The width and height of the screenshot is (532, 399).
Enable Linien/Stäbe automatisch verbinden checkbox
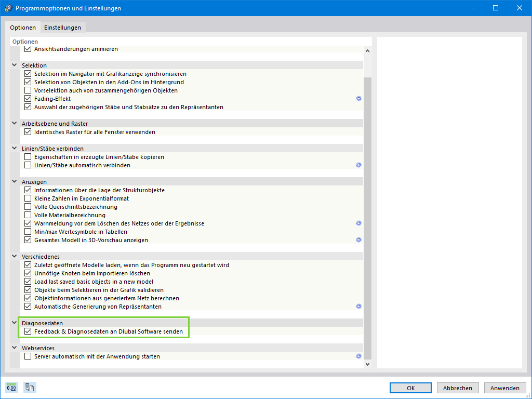pos(28,165)
